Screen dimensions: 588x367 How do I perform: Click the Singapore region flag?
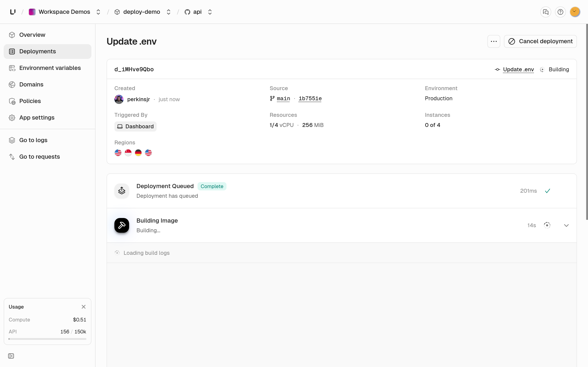[x=128, y=153]
